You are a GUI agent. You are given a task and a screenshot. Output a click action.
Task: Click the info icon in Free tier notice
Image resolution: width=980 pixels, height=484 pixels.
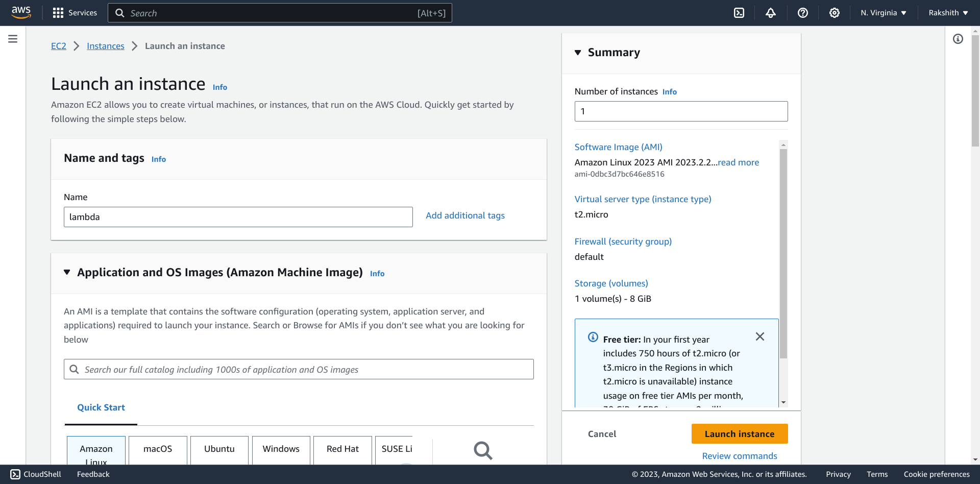pos(593,337)
